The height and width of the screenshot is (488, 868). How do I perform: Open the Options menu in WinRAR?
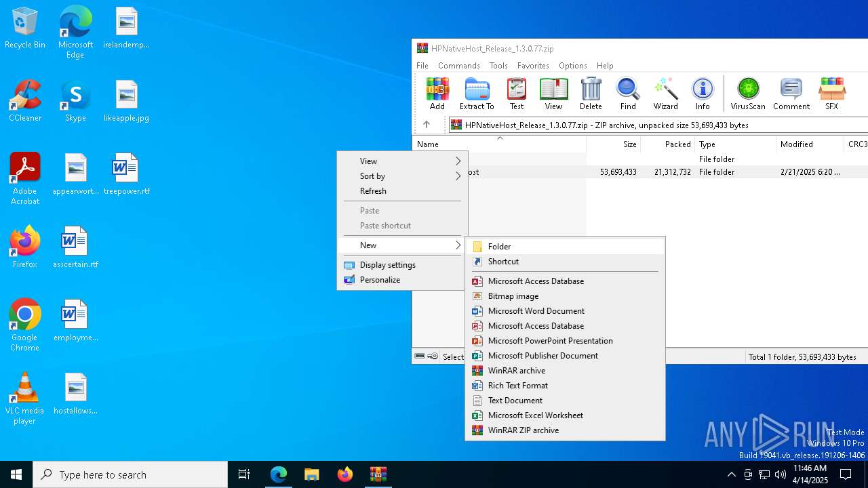[x=573, y=65]
